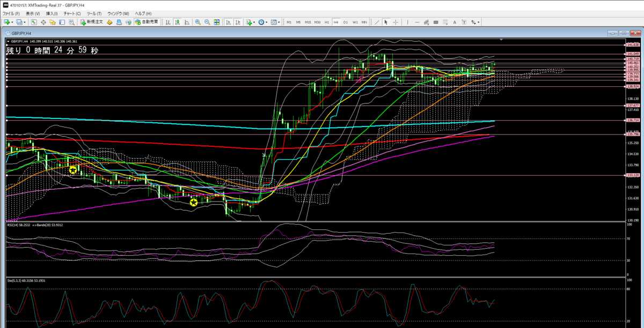Select the M15 timeframe
This screenshot has width=644, height=328.
(308, 22)
